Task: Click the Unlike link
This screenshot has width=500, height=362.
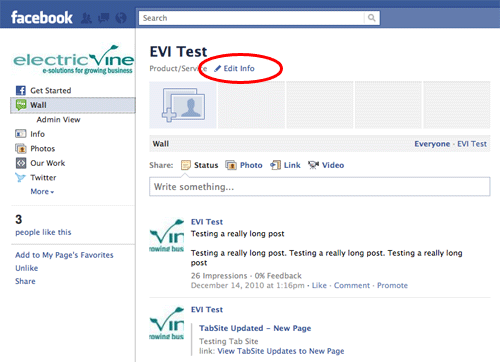Action: [27, 268]
